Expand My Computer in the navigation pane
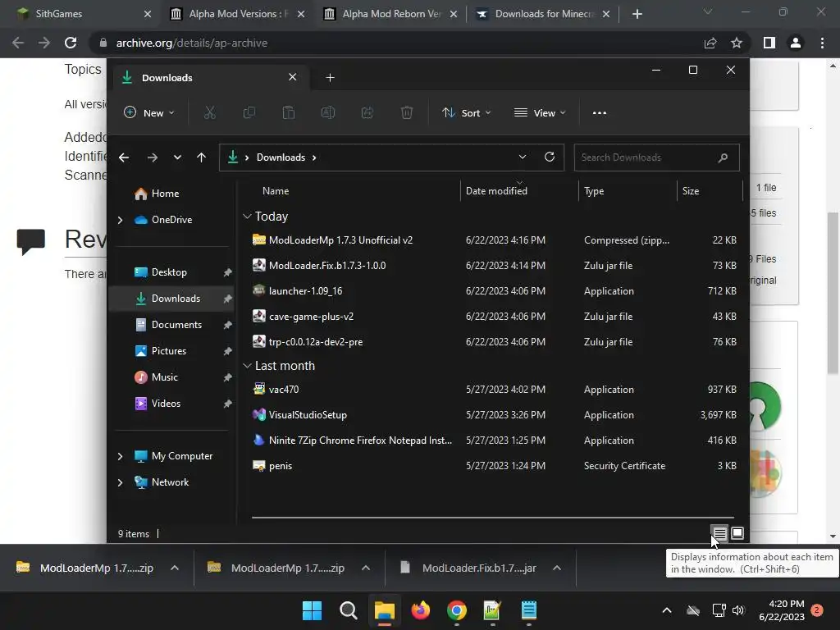840x630 pixels. click(120, 456)
